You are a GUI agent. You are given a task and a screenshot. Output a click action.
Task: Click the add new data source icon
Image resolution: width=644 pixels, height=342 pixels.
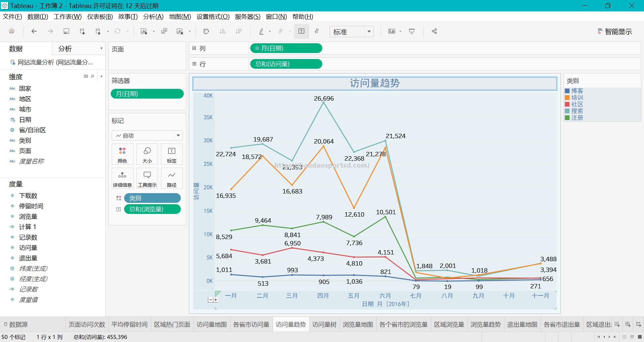82,31
